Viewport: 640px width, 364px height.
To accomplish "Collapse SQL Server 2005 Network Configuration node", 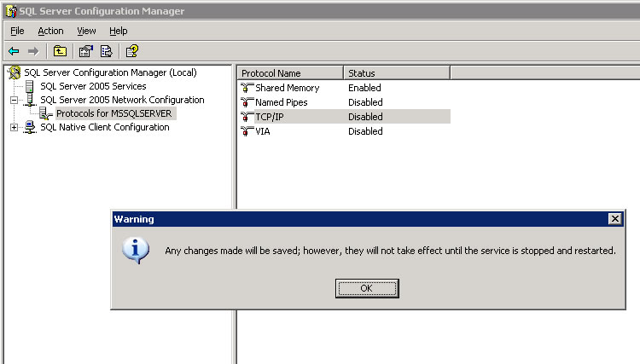I will [x=15, y=100].
